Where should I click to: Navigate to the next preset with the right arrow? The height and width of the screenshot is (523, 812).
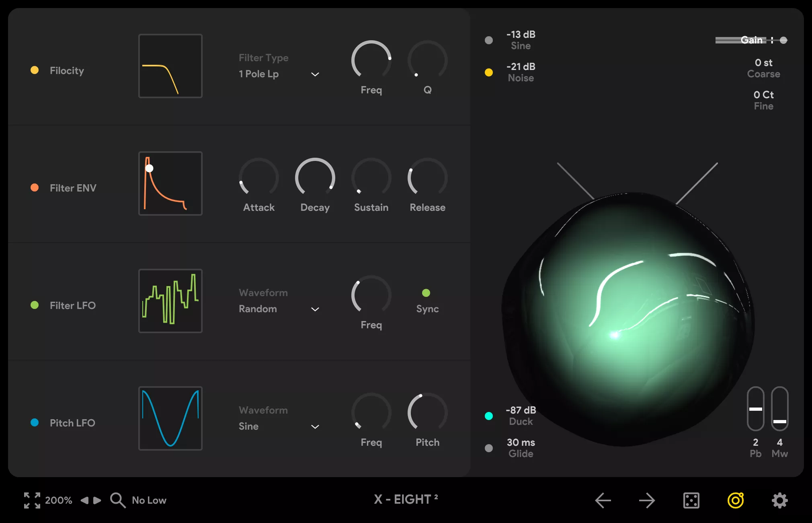pyautogui.click(x=646, y=500)
